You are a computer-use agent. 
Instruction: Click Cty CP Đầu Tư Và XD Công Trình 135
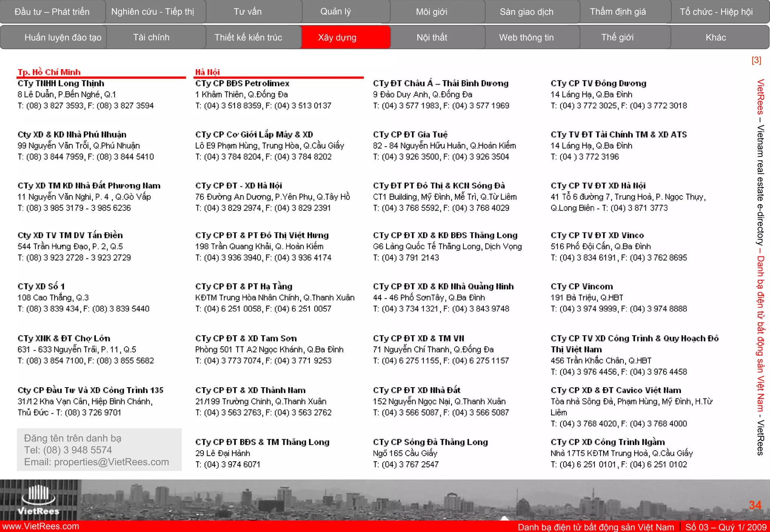(90, 390)
